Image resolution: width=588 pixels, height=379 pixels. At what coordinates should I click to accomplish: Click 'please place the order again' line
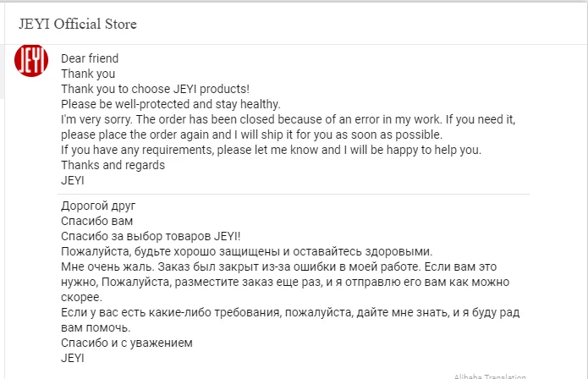coord(251,135)
